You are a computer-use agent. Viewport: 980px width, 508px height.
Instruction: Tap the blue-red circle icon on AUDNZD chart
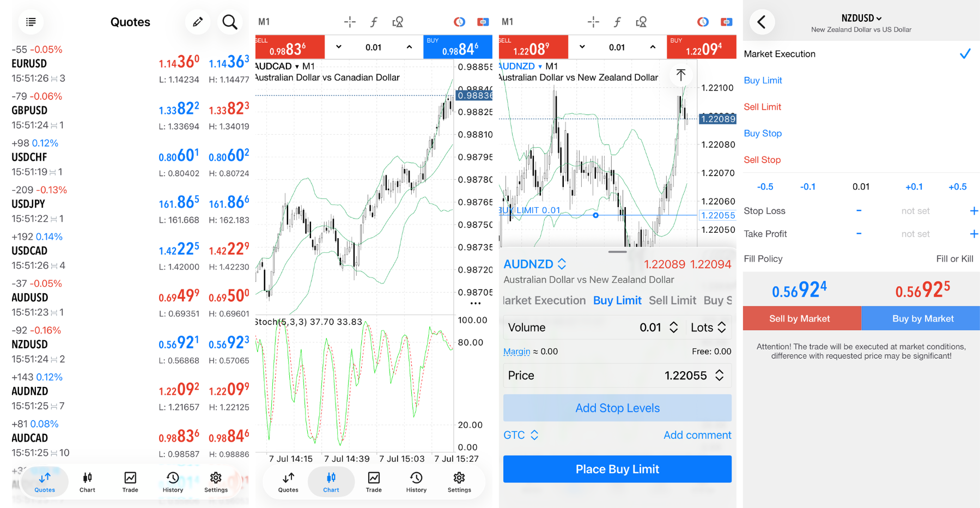pos(703,22)
